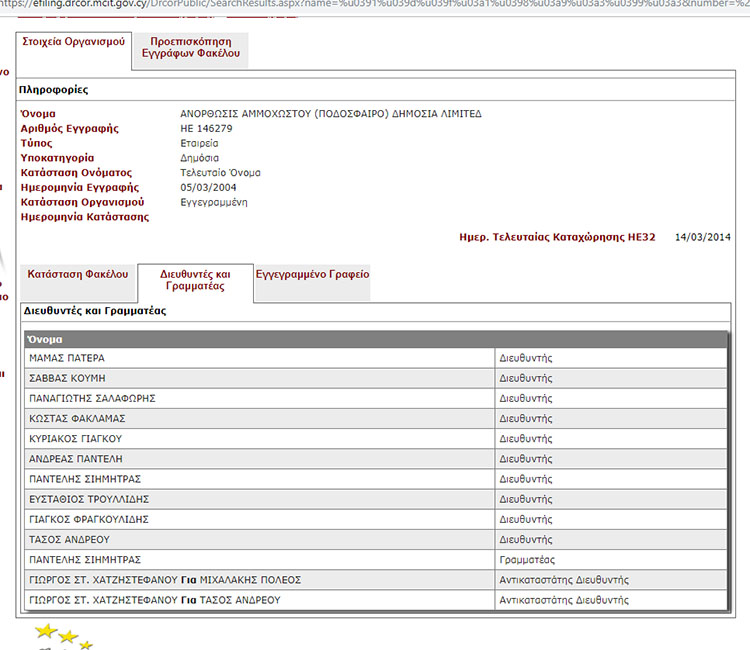Select the row ΠΑΝΑΓΙΩΤΗΣ ΣΑΛΑΦΩΡΗΣ
750x650 pixels.
tap(375, 398)
